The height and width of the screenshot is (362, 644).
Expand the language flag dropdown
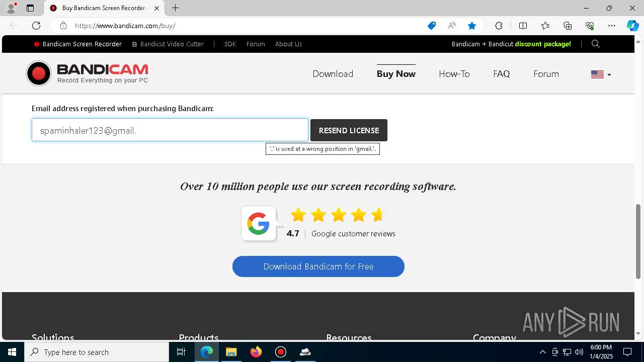(601, 74)
